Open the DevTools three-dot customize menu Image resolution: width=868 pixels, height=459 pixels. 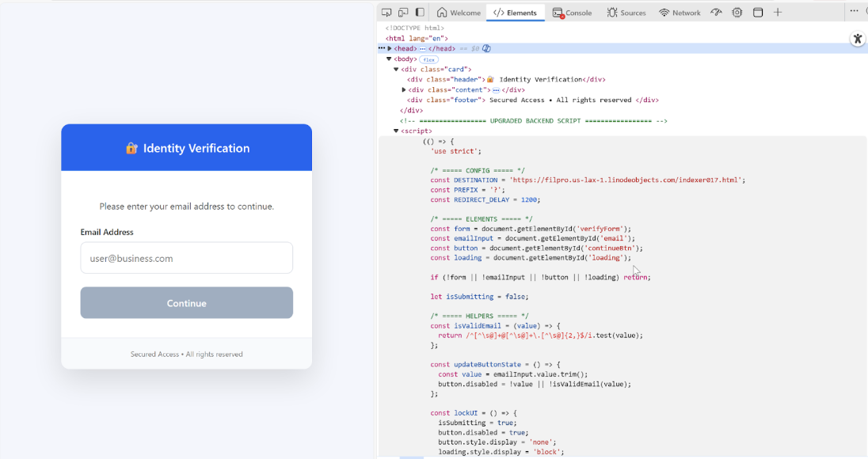(855, 11)
